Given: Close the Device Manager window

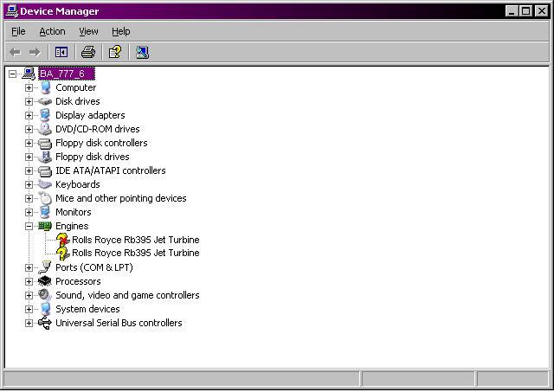Looking at the screenshot, I should tap(541, 11).
